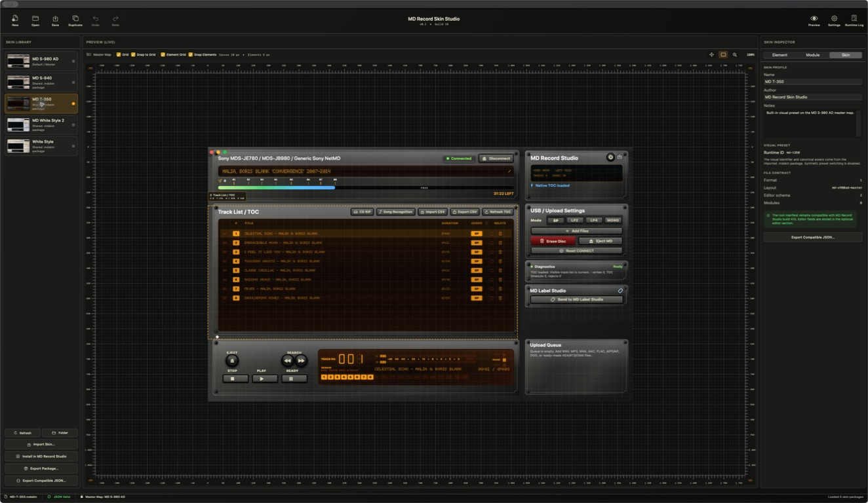Click the Refresh TOC button
The height and width of the screenshot is (503, 868).
498,212
